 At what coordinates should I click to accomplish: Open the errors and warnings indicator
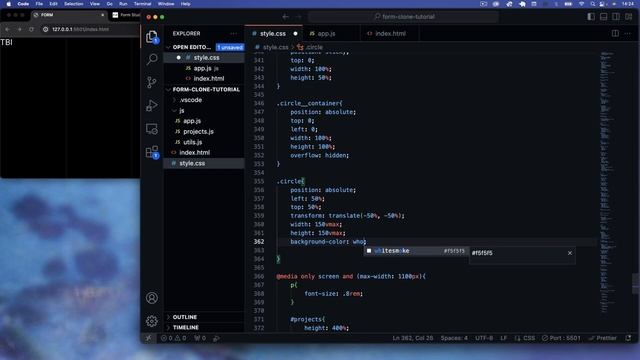click(173, 338)
